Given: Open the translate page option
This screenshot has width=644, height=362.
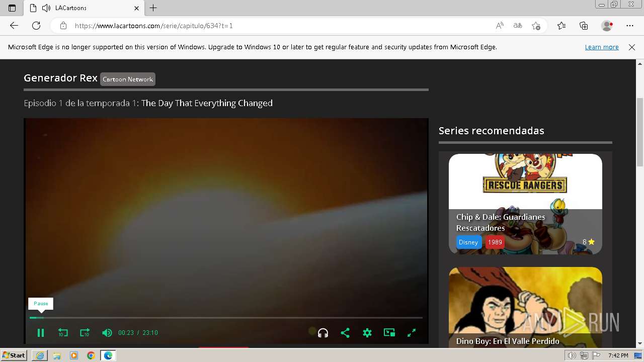Looking at the screenshot, I should [518, 26].
